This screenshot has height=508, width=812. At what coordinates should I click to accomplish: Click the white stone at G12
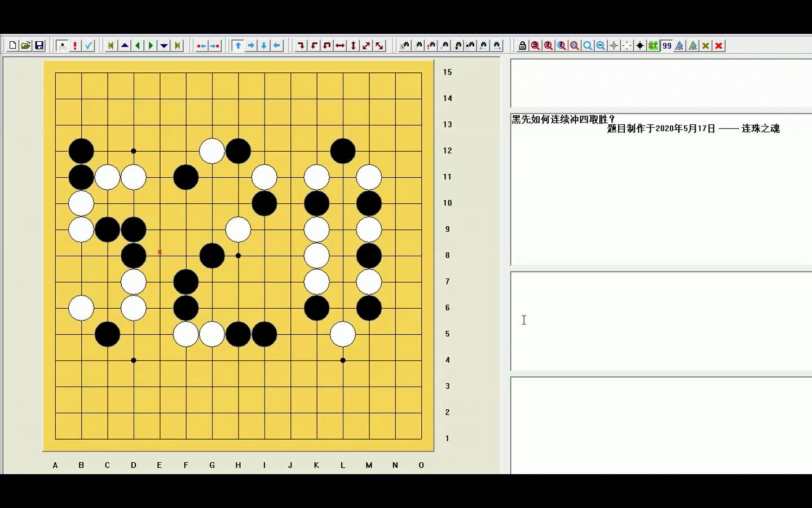coord(212,151)
